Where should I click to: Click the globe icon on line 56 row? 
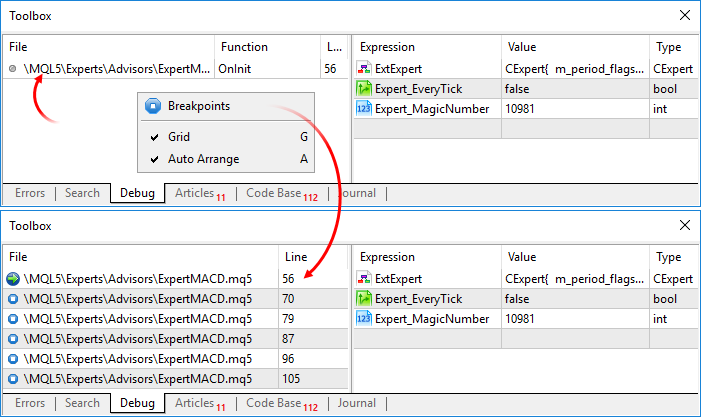[12, 279]
